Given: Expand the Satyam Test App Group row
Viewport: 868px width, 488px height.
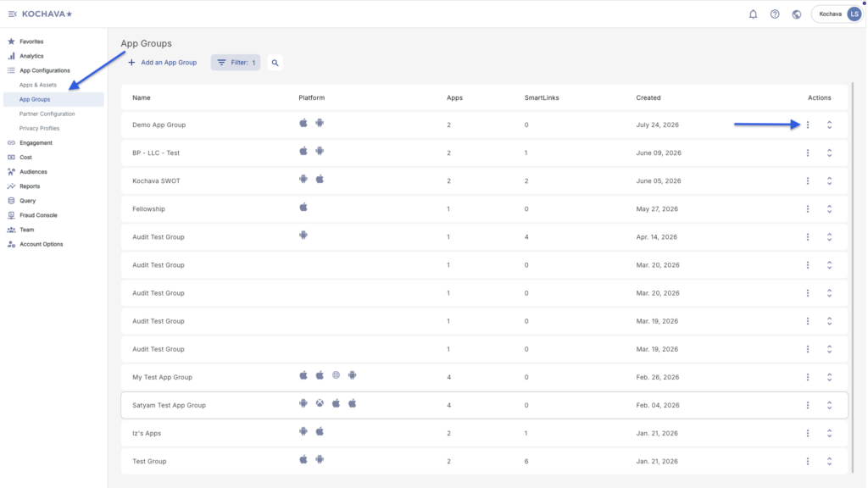Looking at the screenshot, I should coord(829,406).
